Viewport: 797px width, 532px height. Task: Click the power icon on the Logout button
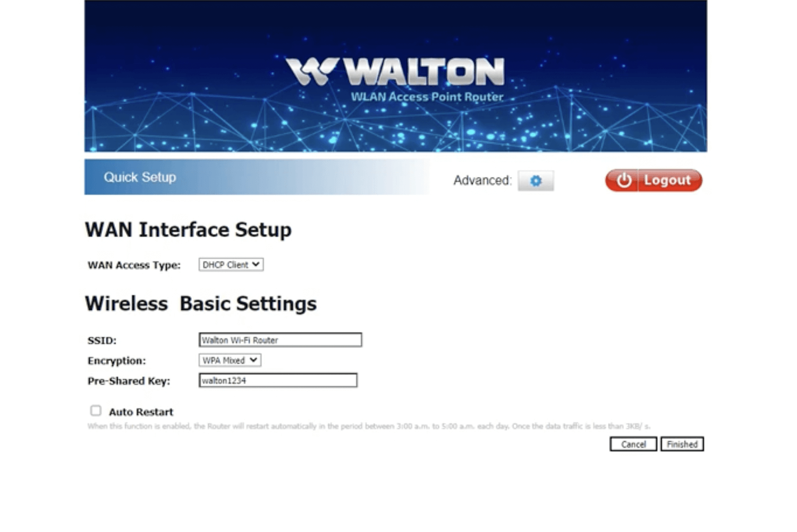pyautogui.click(x=624, y=181)
